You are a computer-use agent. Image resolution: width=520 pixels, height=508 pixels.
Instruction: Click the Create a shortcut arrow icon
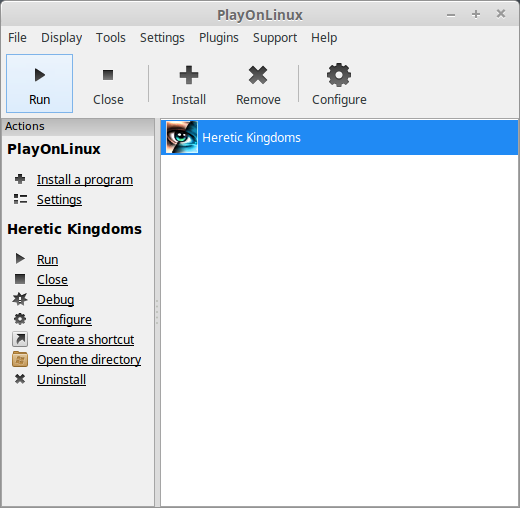pyautogui.click(x=20, y=339)
